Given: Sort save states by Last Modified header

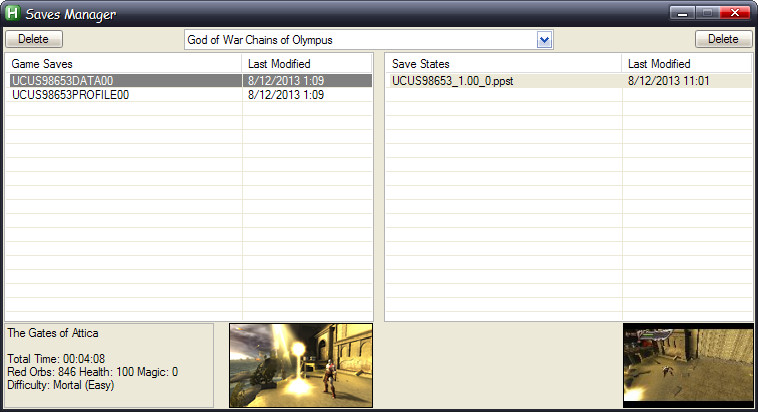Looking at the screenshot, I should point(686,64).
